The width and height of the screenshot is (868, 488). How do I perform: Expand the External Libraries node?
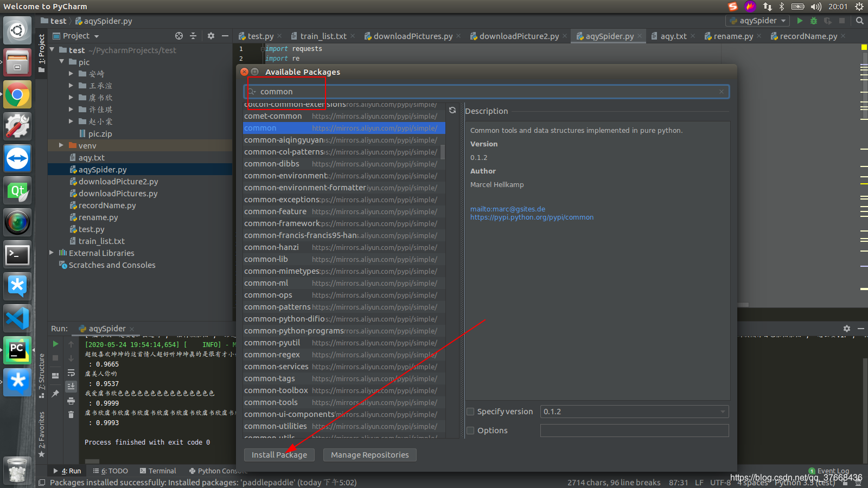click(x=52, y=253)
